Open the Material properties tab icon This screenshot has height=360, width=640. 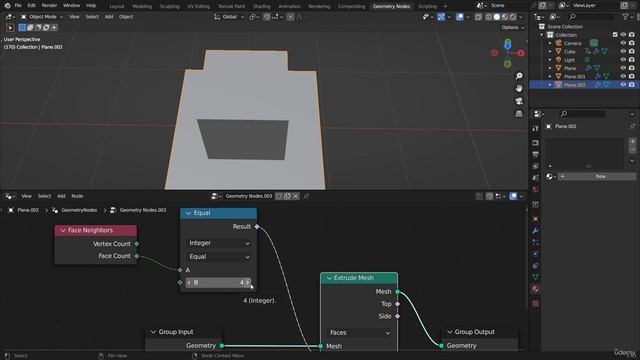pyautogui.click(x=536, y=289)
